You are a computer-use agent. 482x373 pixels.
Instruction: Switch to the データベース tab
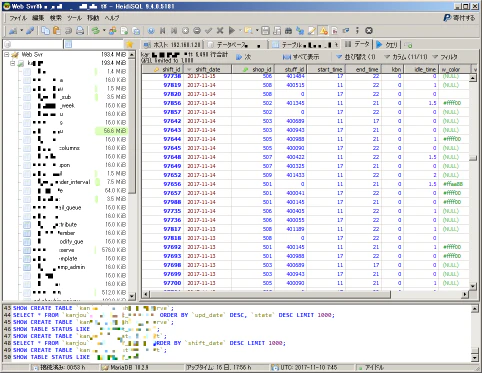point(235,45)
